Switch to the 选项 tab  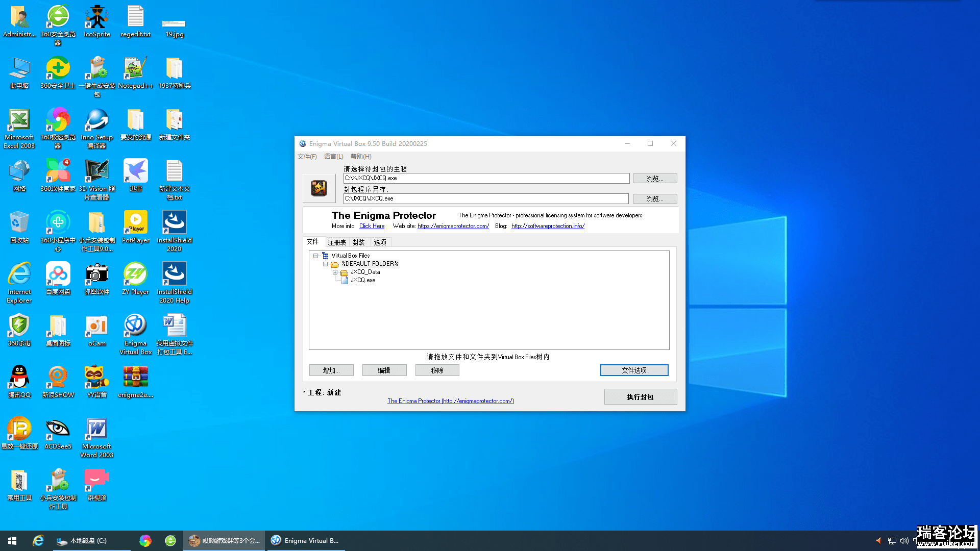coord(380,242)
